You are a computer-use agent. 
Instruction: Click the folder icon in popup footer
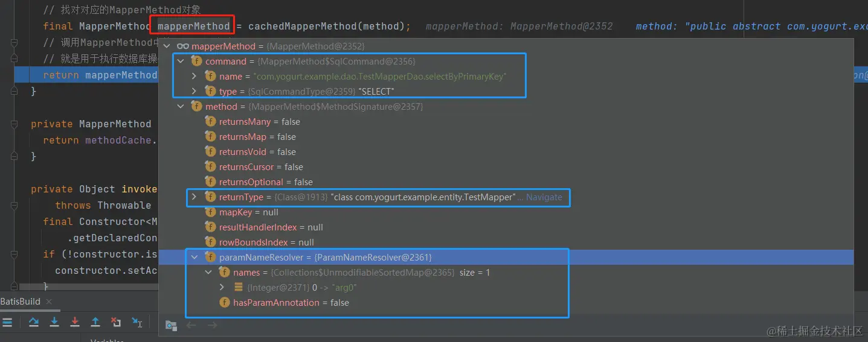tap(172, 326)
